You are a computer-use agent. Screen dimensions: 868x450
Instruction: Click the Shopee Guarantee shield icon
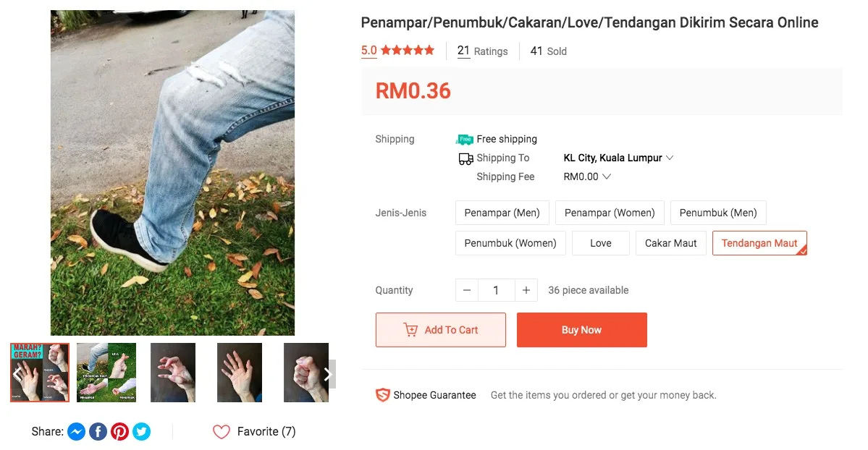point(382,395)
